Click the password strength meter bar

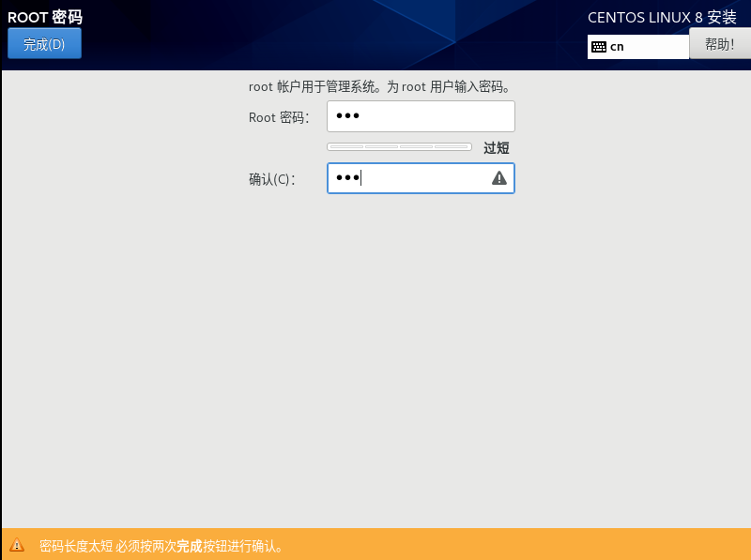[x=398, y=146]
